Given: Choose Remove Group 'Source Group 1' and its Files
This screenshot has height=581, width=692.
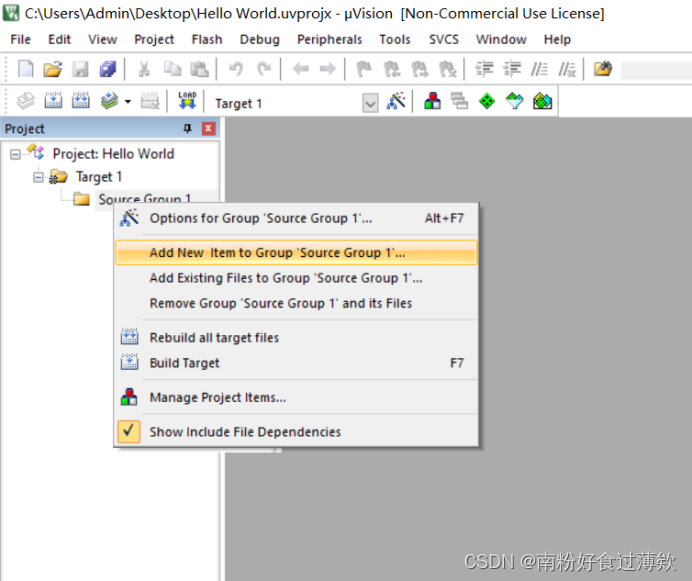Looking at the screenshot, I should pos(297,303).
